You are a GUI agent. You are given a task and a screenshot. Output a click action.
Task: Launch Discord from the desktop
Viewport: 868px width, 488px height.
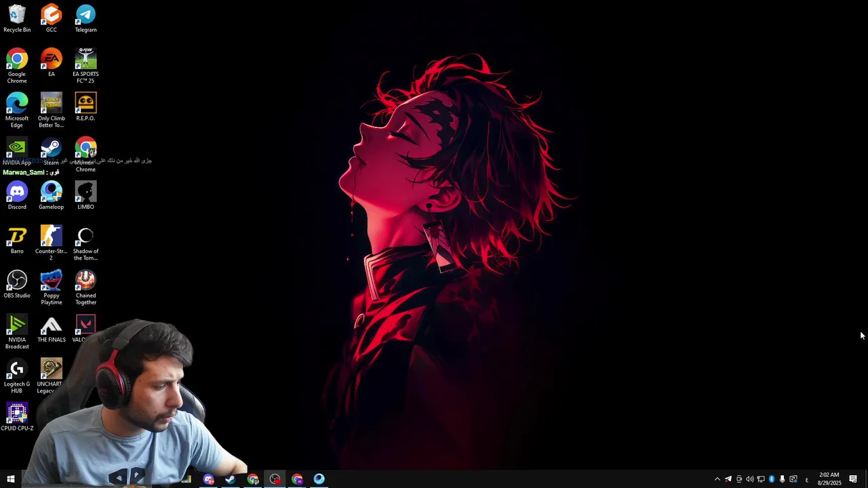[x=17, y=195]
